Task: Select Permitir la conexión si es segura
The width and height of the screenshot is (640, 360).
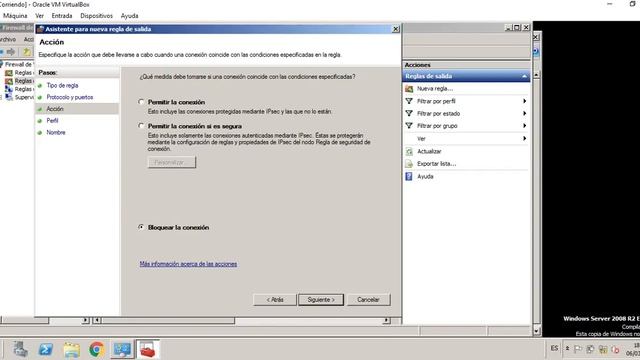Action: point(141,126)
